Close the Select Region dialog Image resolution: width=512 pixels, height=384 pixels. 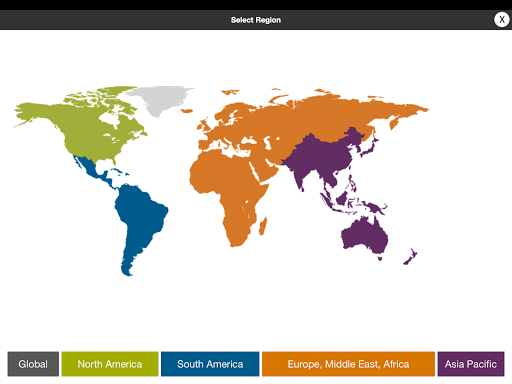tap(501, 20)
